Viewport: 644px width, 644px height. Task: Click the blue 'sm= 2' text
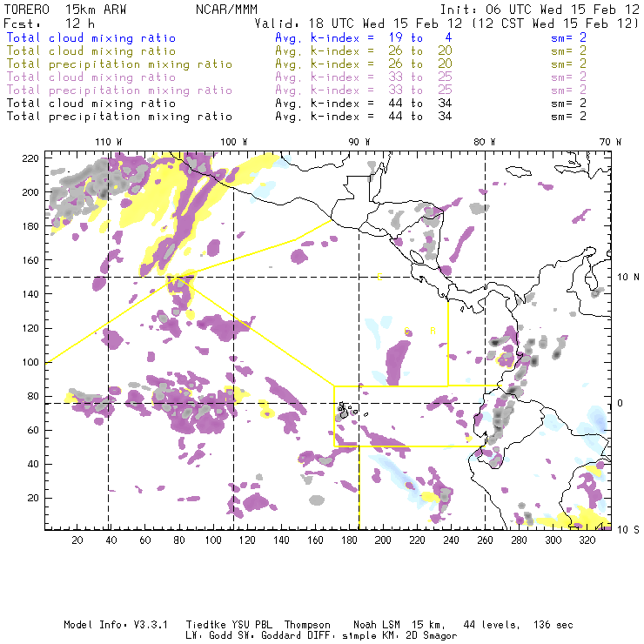568,37
